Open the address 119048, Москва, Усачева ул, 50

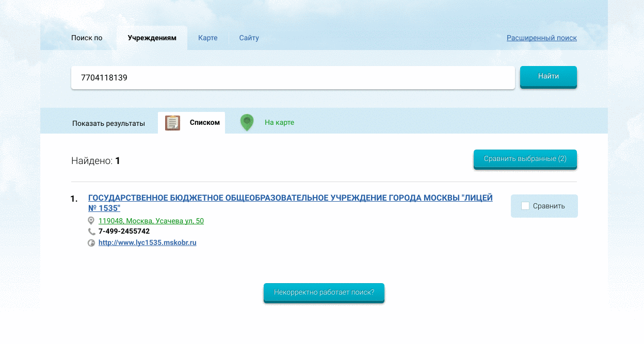coord(151,221)
